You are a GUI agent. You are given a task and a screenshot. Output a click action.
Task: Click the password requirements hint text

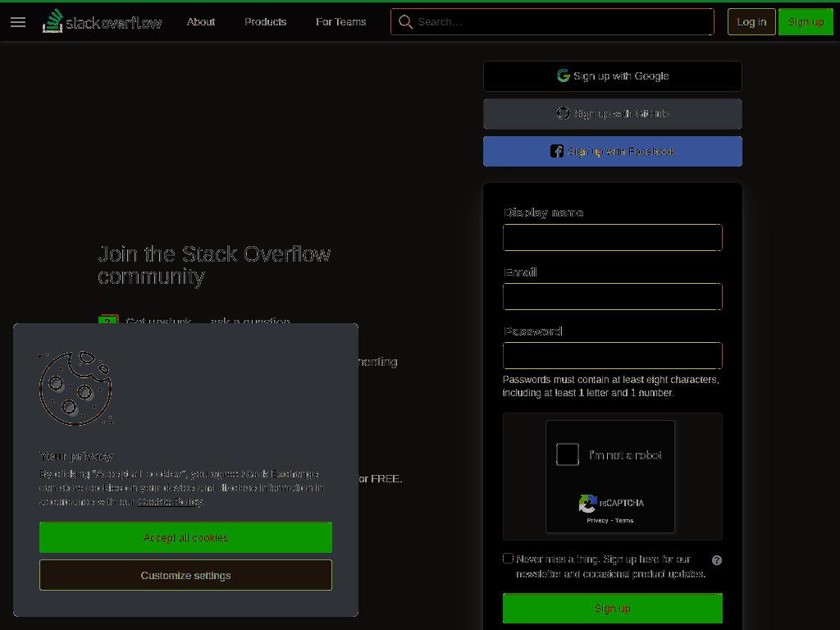pos(610,386)
